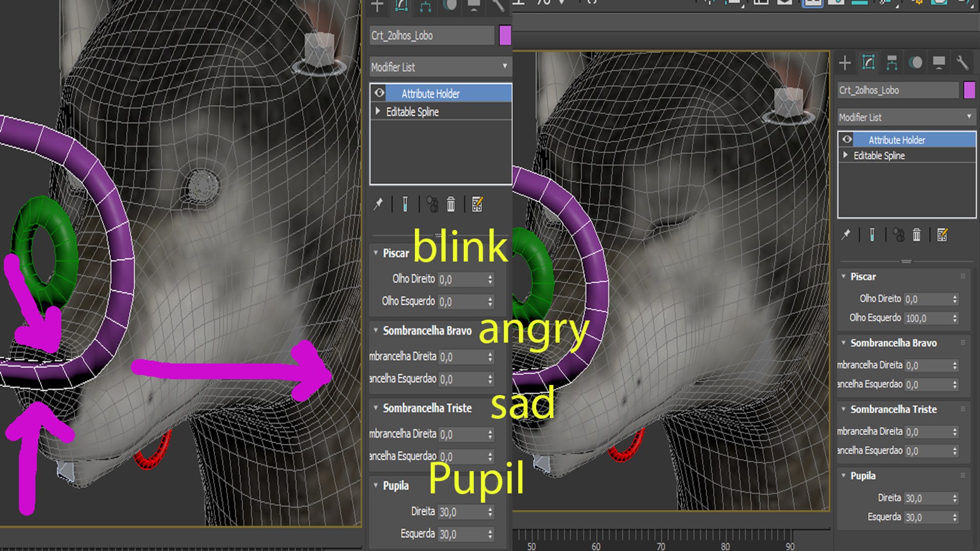Toggle Show End Result in the left panel

[x=405, y=204]
